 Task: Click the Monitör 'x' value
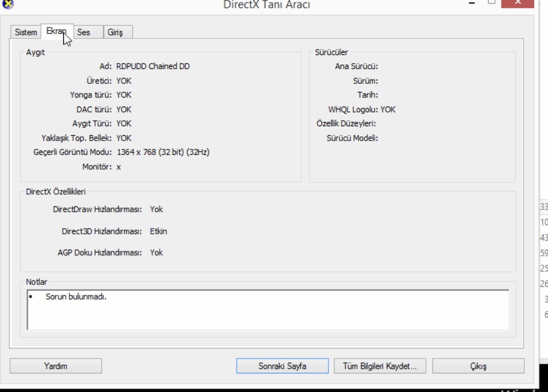(118, 167)
